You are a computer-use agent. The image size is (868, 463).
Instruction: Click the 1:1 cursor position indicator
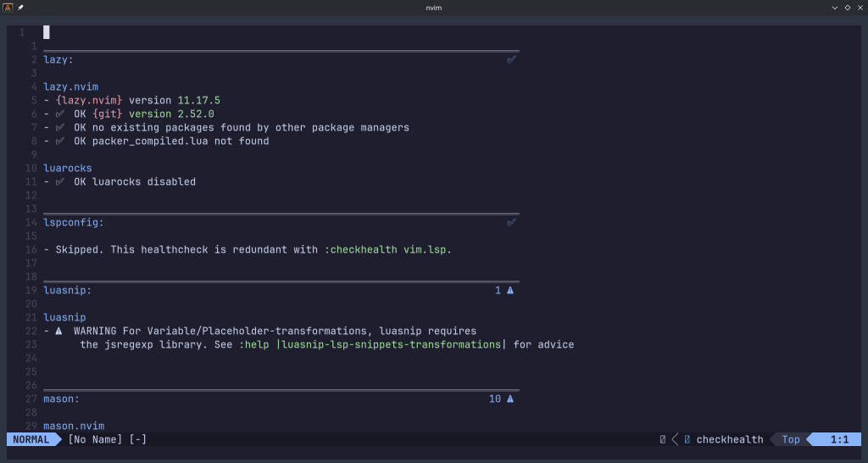(839, 439)
